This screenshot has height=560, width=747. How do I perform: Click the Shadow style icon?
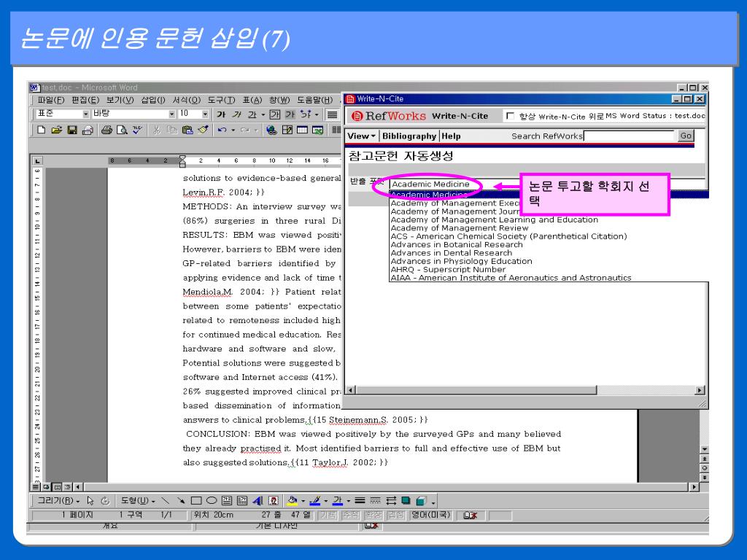click(406, 500)
